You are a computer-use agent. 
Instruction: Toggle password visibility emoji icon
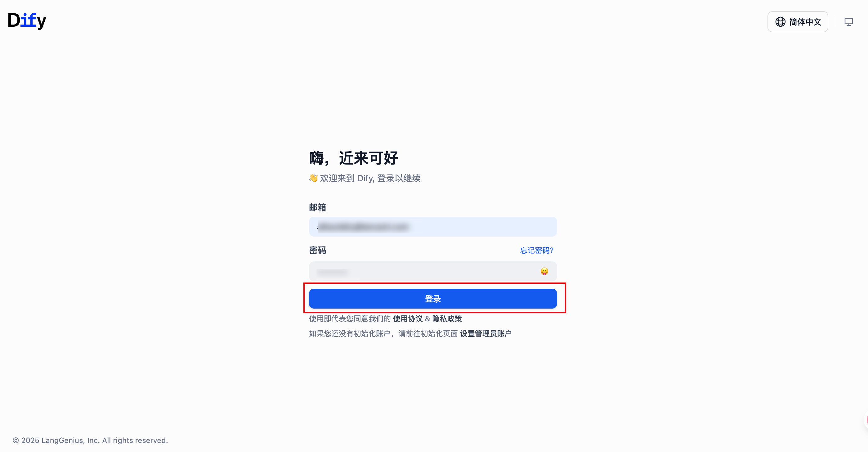tap(544, 271)
